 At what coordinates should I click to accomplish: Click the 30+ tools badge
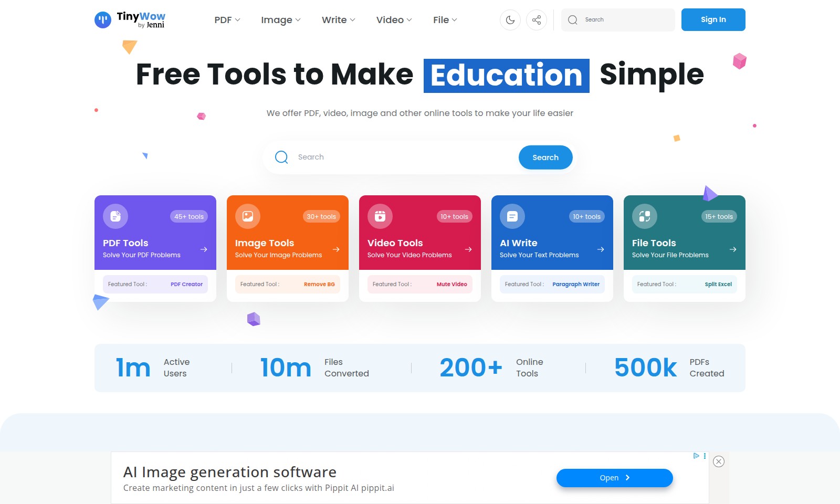321,216
